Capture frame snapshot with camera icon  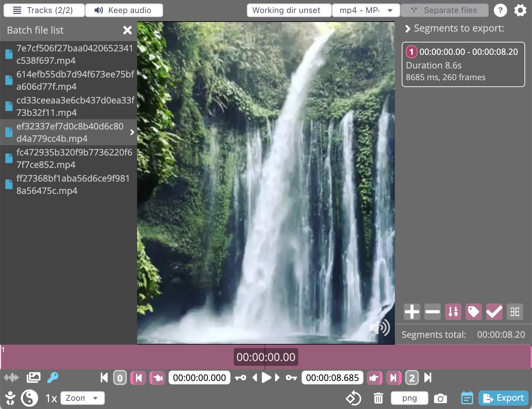440,398
